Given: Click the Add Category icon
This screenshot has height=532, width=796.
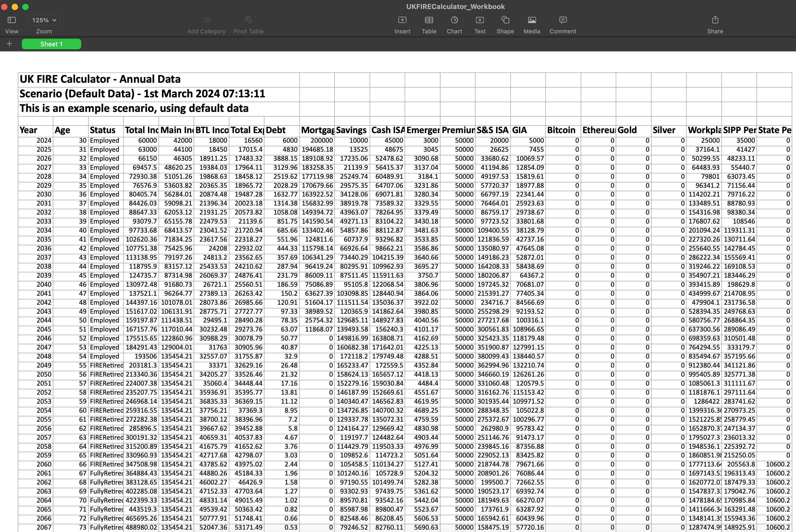Looking at the screenshot, I should pyautogui.click(x=207, y=20).
